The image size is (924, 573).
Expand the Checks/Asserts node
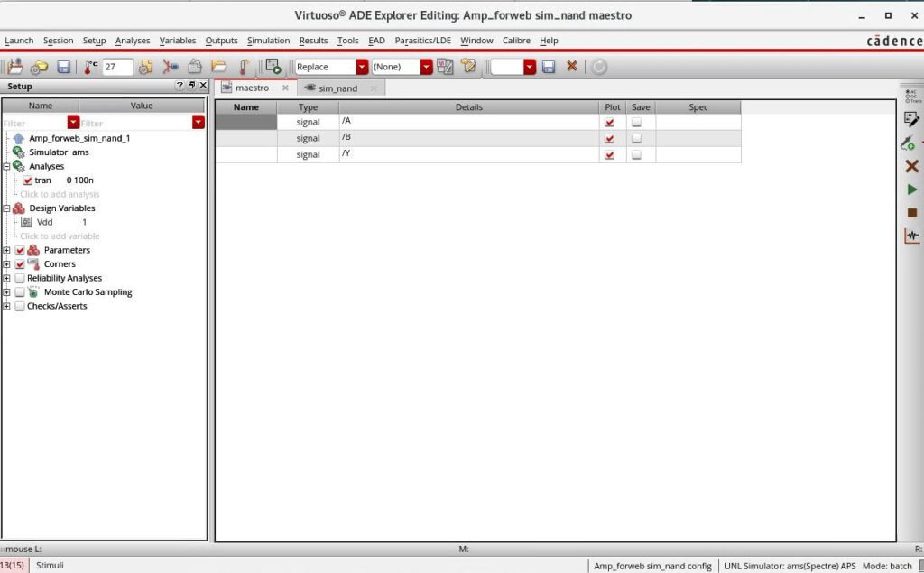tap(6, 307)
